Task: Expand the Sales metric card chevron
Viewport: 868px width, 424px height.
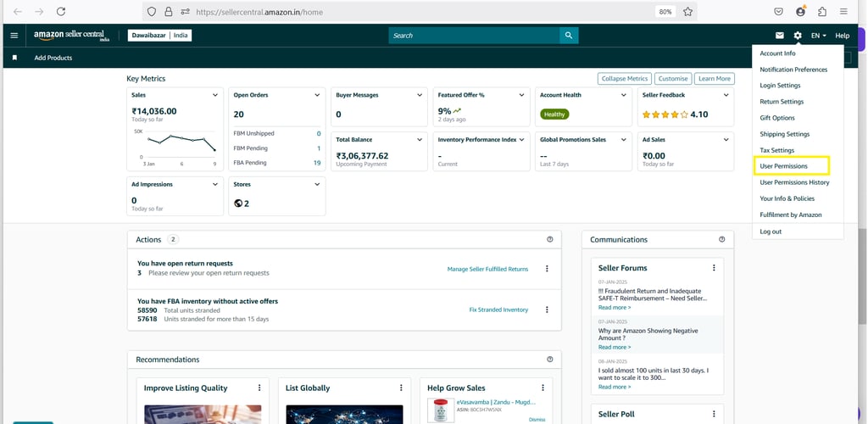Action: [214, 95]
